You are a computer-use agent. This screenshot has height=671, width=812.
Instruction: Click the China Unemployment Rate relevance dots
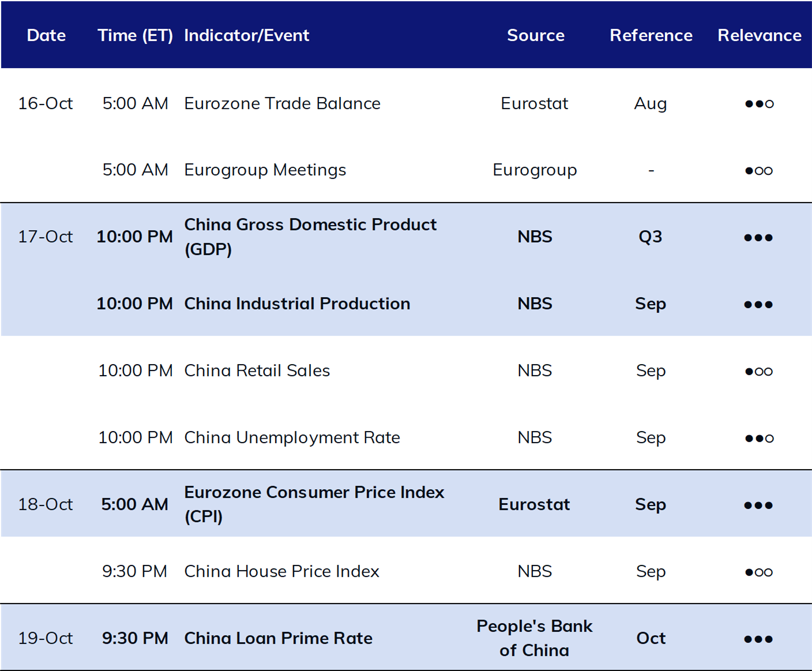[x=759, y=438]
